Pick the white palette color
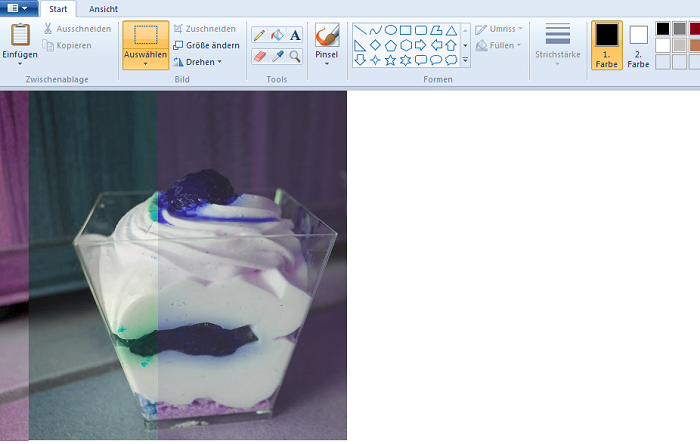 663,45
